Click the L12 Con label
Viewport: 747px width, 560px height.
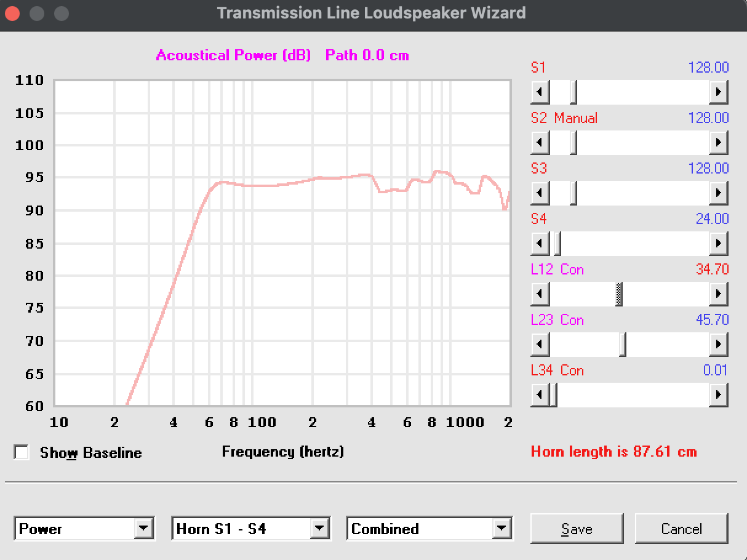pyautogui.click(x=557, y=270)
